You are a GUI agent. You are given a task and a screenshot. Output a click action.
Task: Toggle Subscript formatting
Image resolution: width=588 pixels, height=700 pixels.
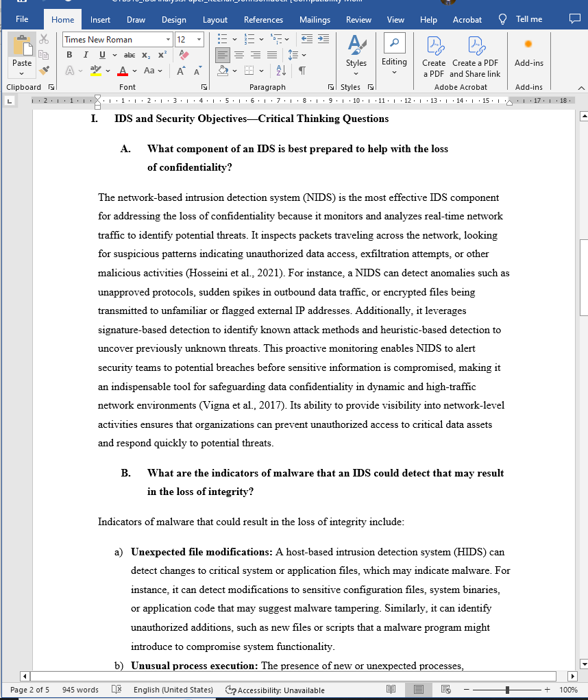[x=146, y=55]
